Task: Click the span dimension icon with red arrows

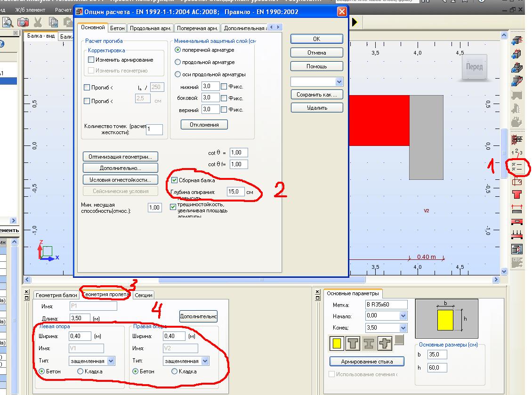Action: 517,209
